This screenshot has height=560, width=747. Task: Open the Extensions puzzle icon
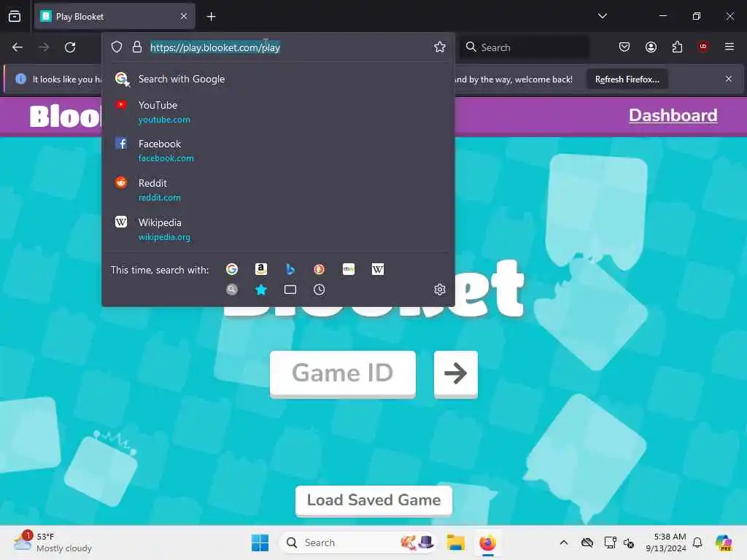677,47
